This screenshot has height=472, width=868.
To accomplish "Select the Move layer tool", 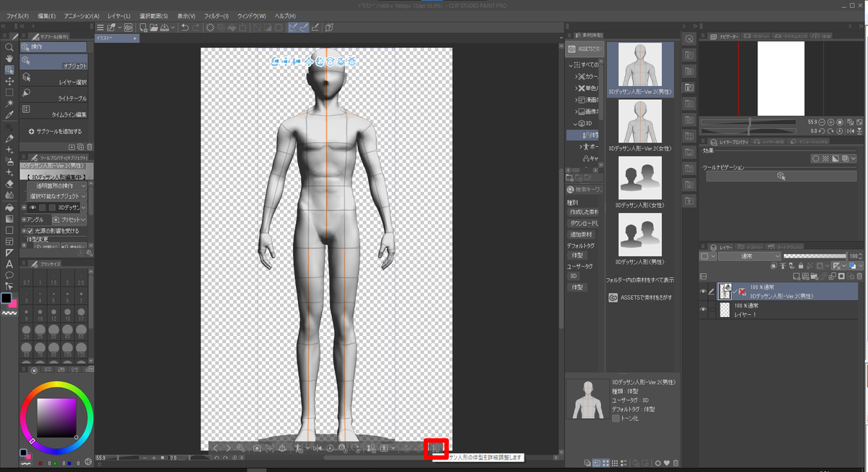I will pyautogui.click(x=9, y=82).
